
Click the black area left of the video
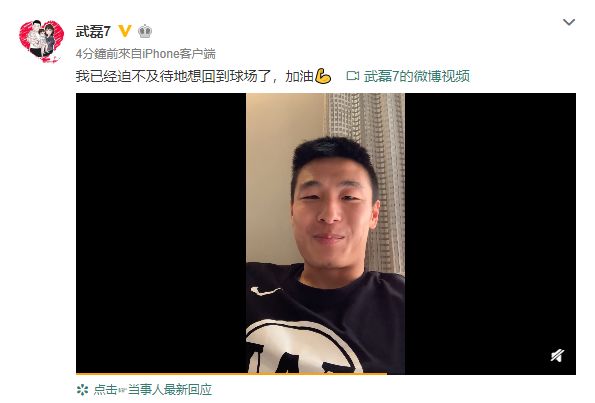[161, 233]
